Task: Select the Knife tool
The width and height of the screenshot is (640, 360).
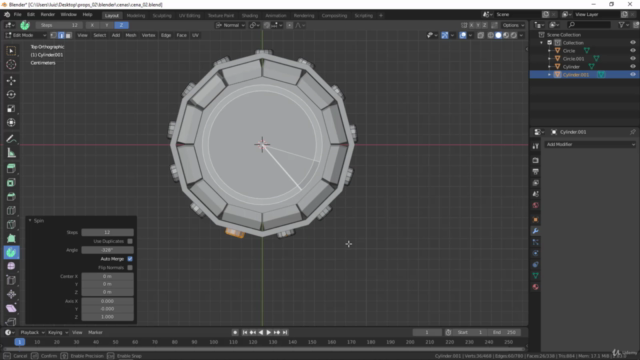Action: (x=11, y=224)
